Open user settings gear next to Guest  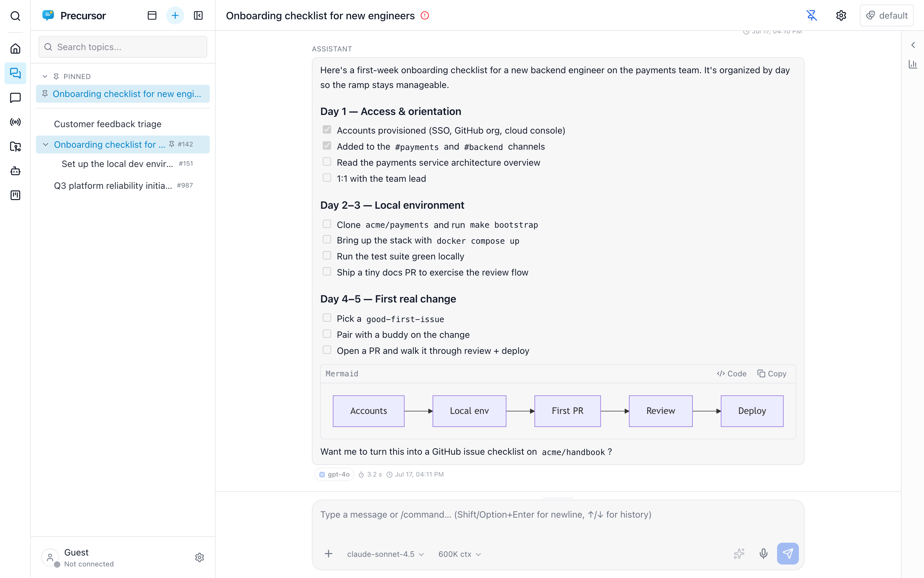tap(199, 557)
